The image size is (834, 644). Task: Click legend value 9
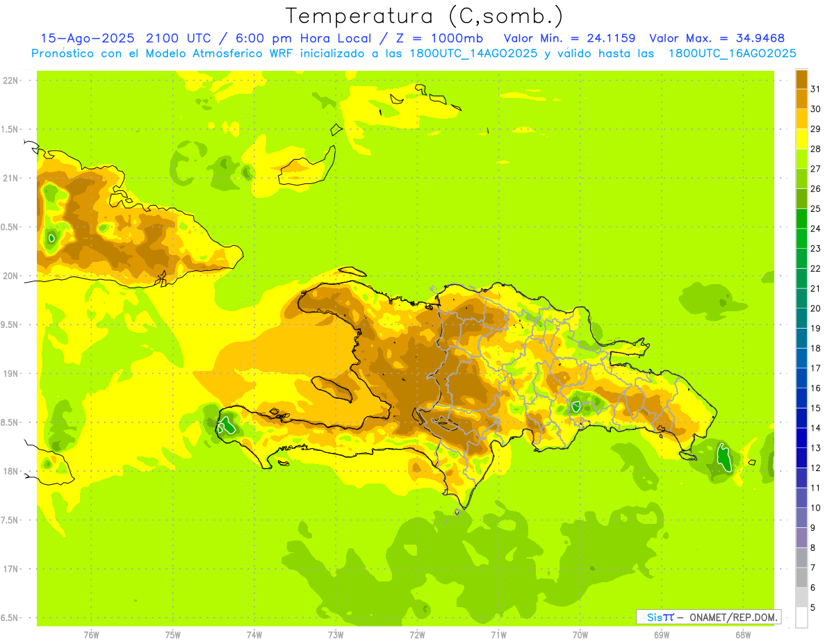coord(813,528)
